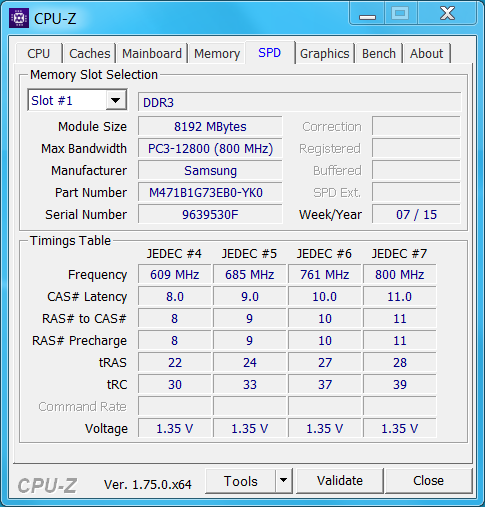Image resolution: width=485 pixels, height=507 pixels.
Task: Open the Graphics tab
Action: 325,53
